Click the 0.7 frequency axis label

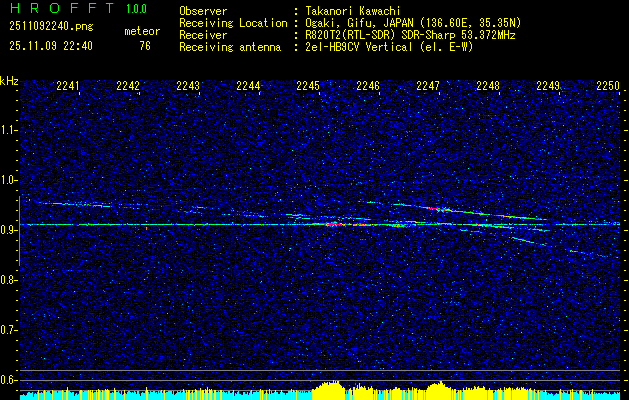[x=8, y=330]
